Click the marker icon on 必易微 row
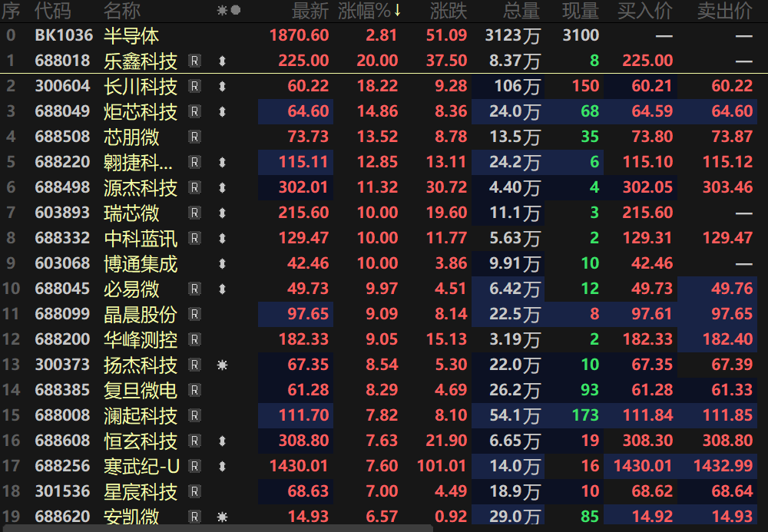 223,289
